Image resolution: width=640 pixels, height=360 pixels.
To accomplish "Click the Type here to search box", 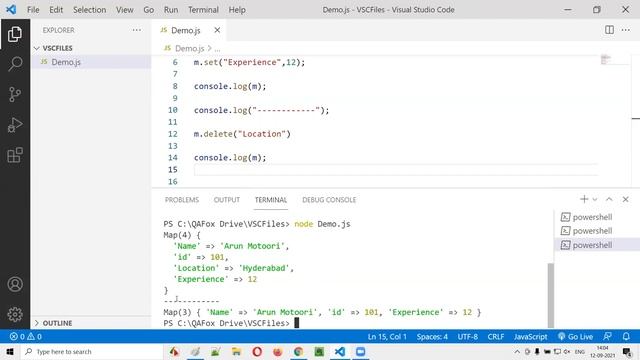I will [92, 351].
